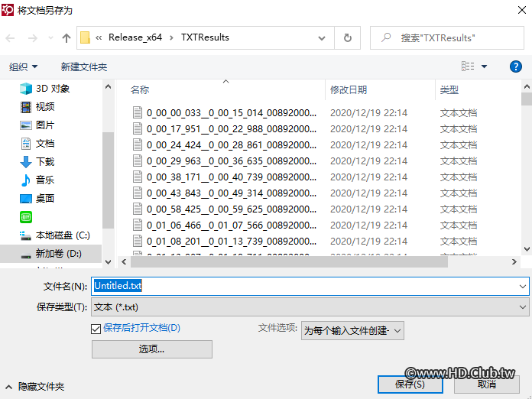This screenshot has height=399, width=532.
Task: Click the Back navigation arrow
Action: click(x=10, y=38)
